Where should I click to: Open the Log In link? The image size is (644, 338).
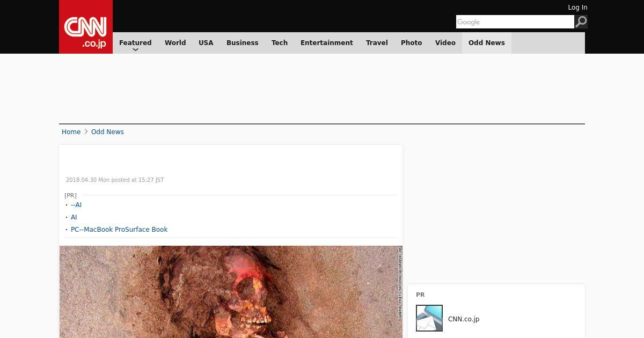coord(577,8)
